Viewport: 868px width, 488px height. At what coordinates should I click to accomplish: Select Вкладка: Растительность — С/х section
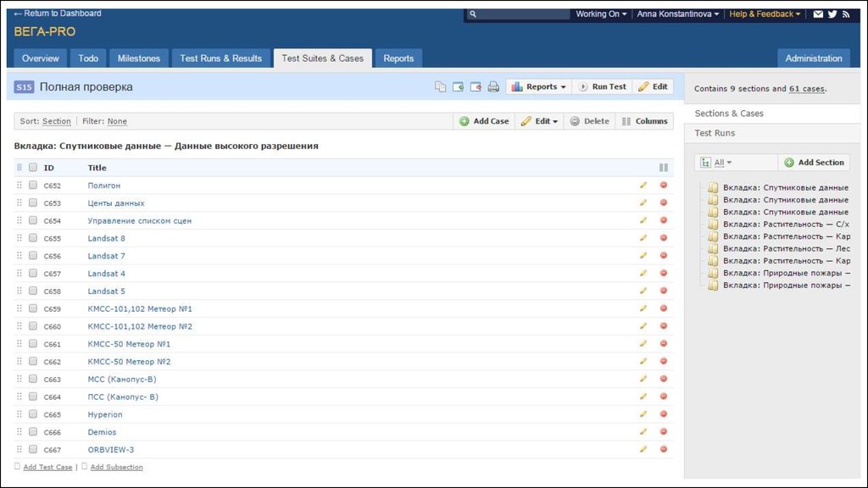[x=786, y=224]
